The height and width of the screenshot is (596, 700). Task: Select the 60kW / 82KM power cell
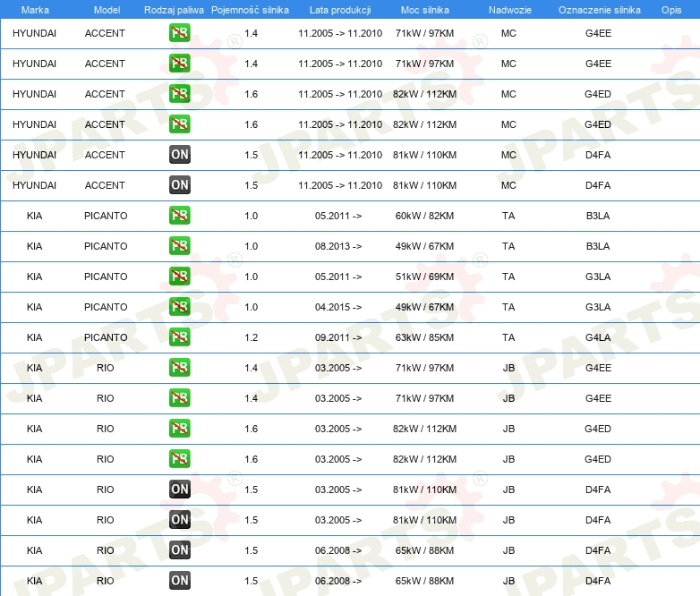[x=424, y=216]
